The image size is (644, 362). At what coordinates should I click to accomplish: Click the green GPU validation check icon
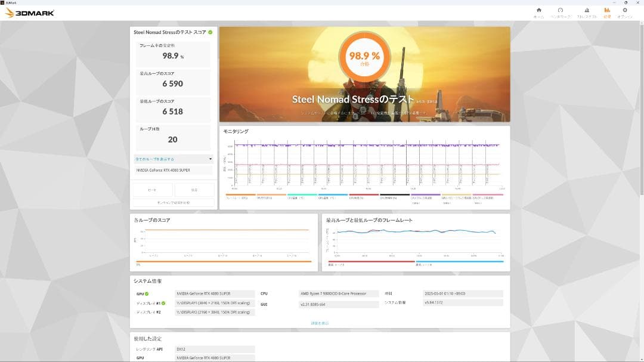(x=147, y=293)
